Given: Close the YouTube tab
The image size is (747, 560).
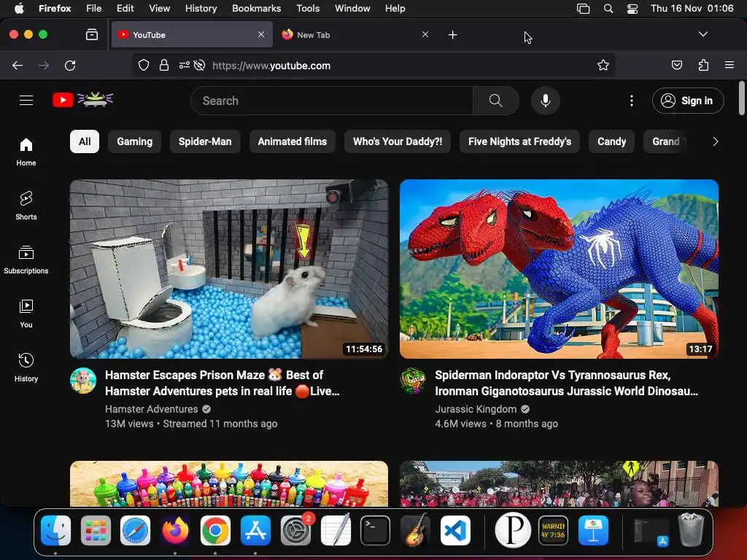Looking at the screenshot, I should point(261,34).
